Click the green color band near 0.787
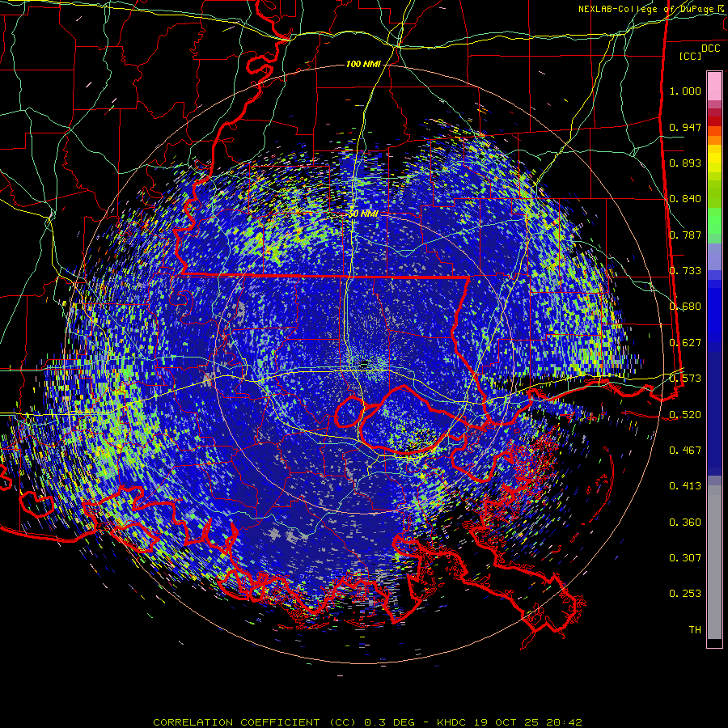 tap(714, 226)
